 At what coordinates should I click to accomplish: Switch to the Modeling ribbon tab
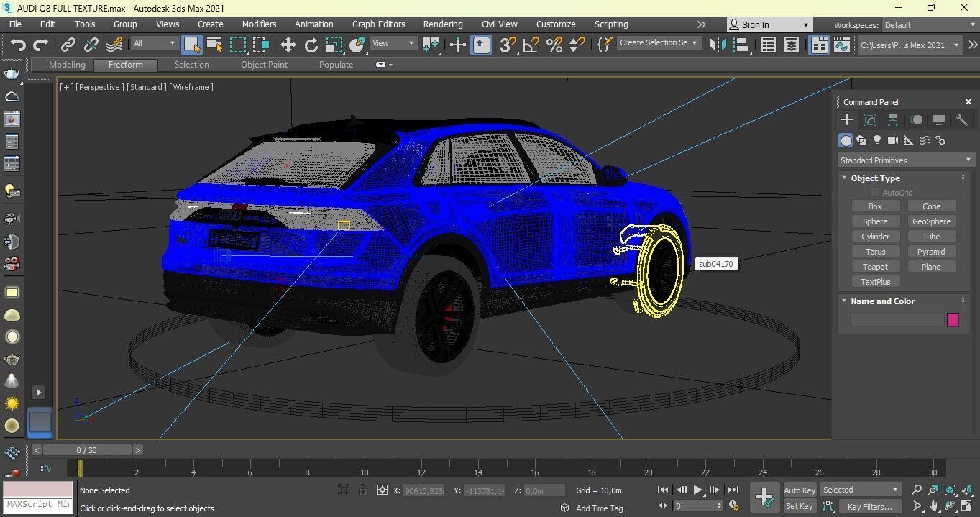[x=67, y=65]
